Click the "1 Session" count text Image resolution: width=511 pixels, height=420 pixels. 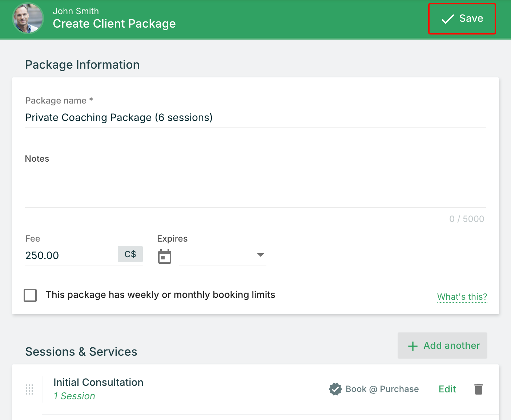[74, 396]
